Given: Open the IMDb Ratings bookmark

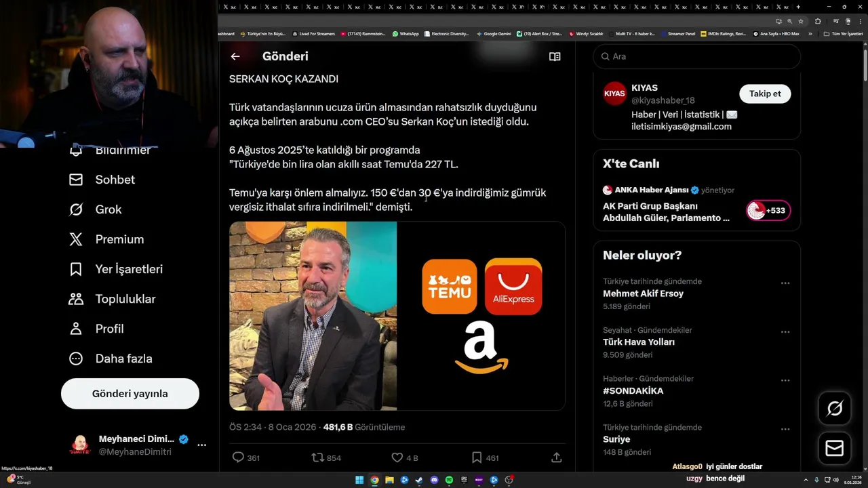Looking at the screenshot, I should click(x=724, y=34).
